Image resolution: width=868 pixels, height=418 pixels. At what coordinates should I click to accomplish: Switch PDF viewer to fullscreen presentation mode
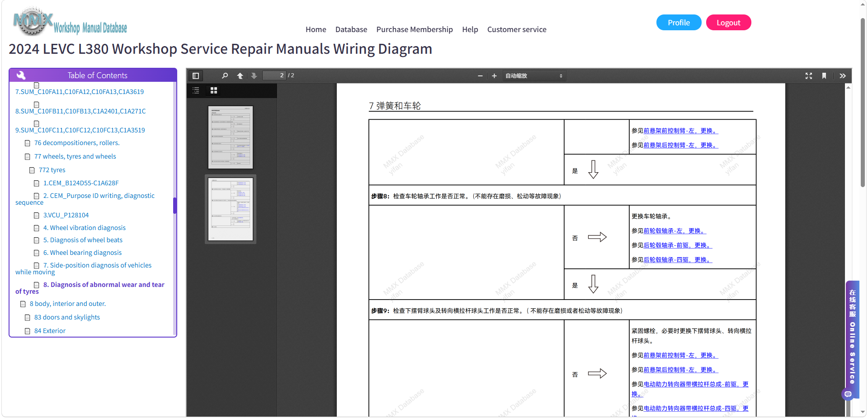click(809, 76)
